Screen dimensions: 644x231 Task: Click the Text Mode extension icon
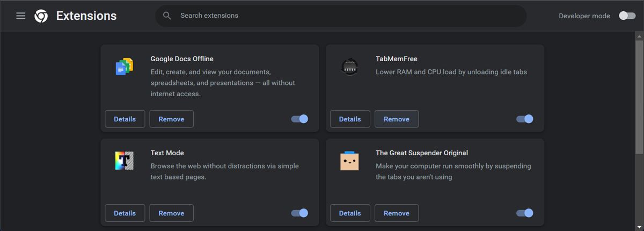(124, 161)
